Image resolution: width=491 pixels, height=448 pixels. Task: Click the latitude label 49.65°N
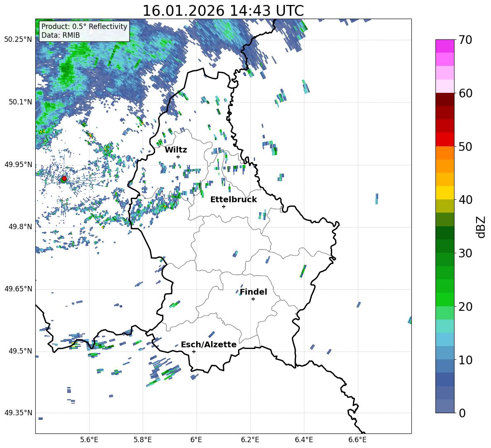(18, 289)
